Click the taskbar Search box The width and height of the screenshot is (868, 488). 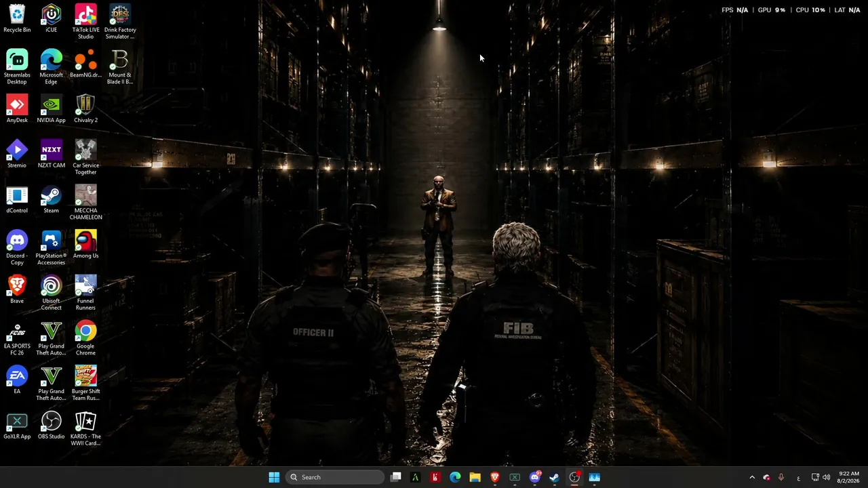click(x=335, y=477)
